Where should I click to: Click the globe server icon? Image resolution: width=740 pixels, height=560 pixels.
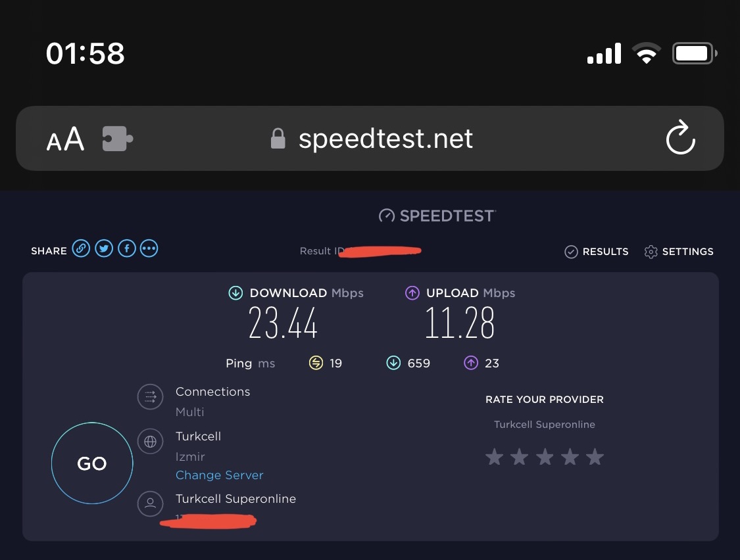[150, 442]
